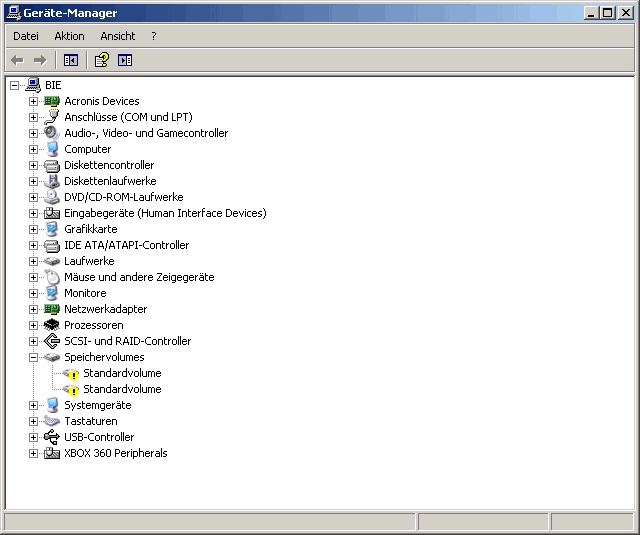Viewport: 640px width, 535px height.
Task: Click the Monitore icon
Action: (52, 293)
